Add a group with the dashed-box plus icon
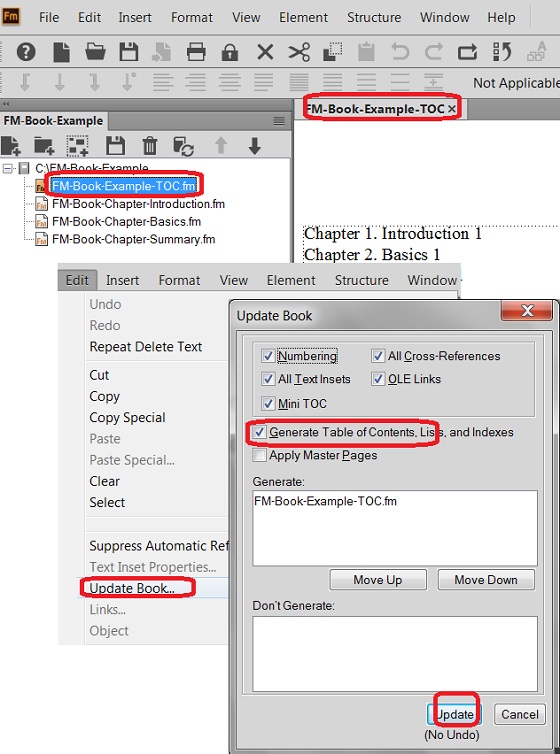This screenshot has height=754, width=560. (77, 146)
